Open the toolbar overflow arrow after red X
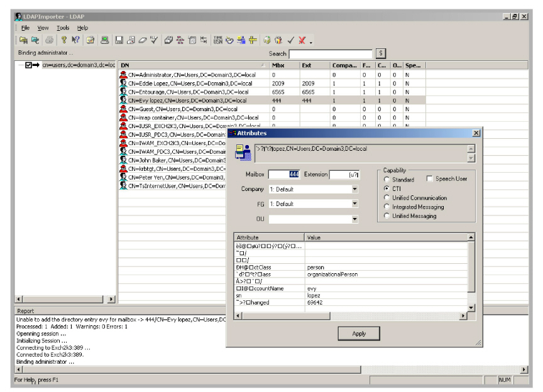The width and height of the screenshot is (543, 392). click(311, 42)
